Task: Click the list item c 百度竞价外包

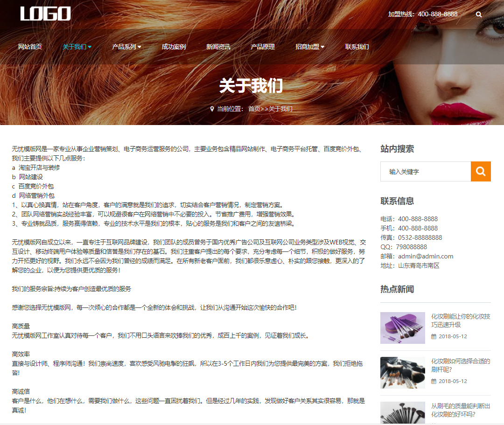Action: 33,186
